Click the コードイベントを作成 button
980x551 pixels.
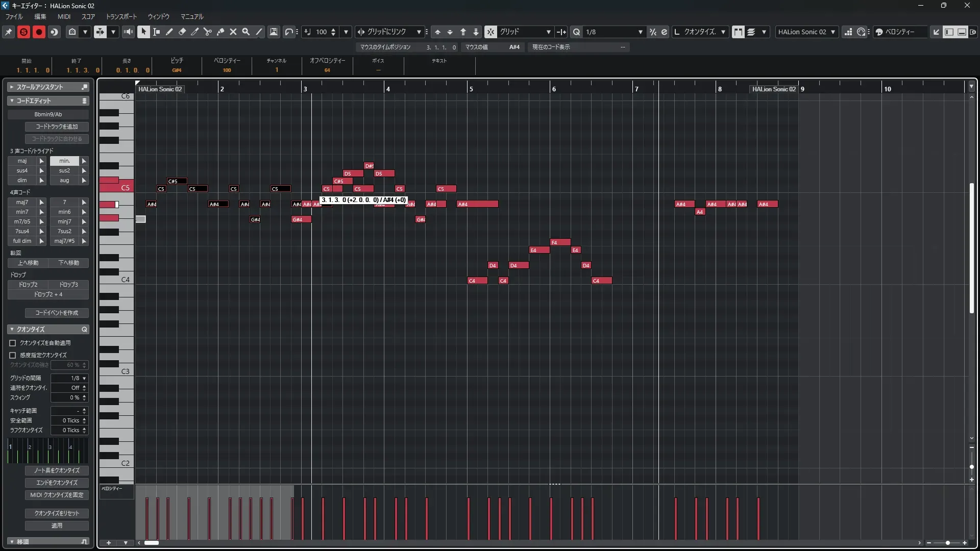[57, 313]
